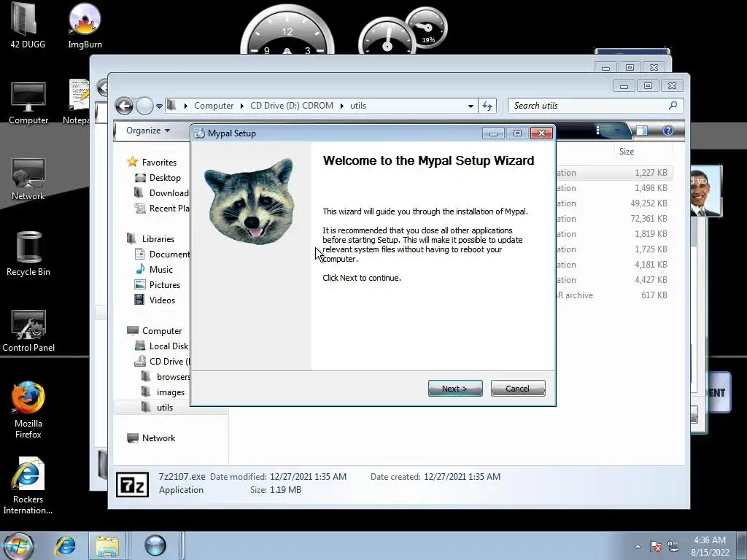Open Control Panel desktop shortcut
This screenshot has height=560, width=747.
pyautogui.click(x=28, y=331)
